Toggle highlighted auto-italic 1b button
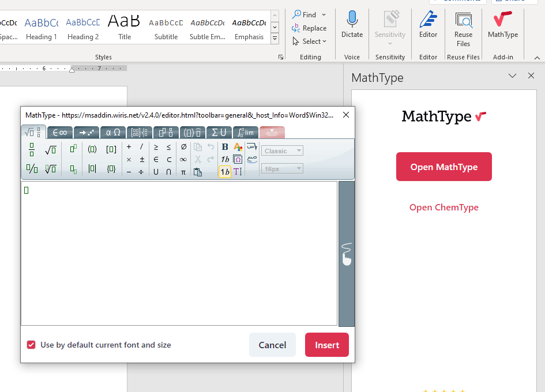The width and height of the screenshot is (545, 392). click(225, 172)
